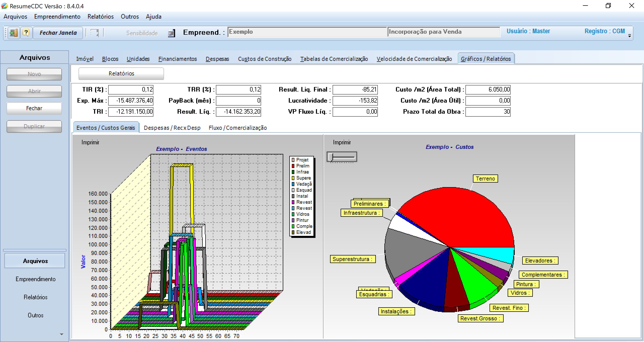644x342 pixels.
Task: Open the Relatórios menu
Action: pyautogui.click(x=100, y=17)
